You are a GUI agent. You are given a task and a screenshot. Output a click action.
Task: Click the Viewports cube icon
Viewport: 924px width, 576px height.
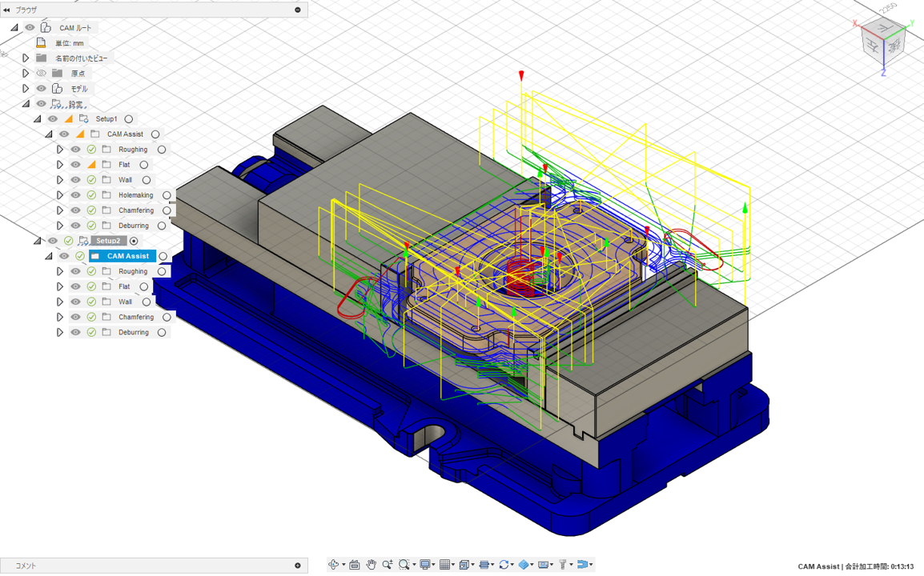point(464,565)
